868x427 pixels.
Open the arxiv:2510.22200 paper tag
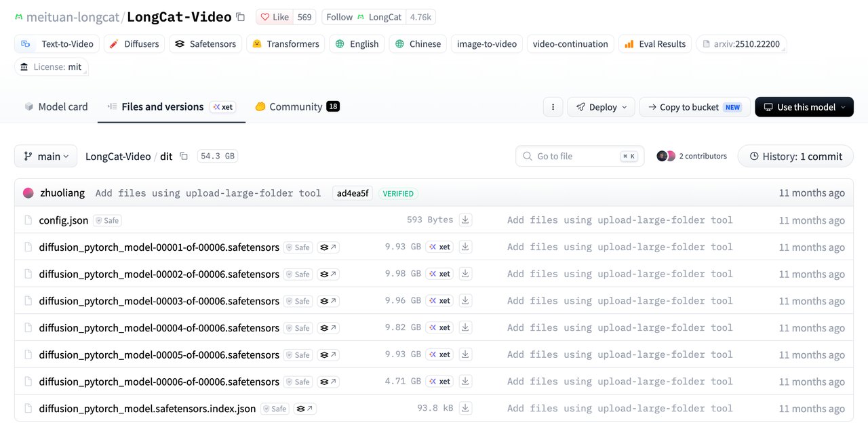pos(741,44)
